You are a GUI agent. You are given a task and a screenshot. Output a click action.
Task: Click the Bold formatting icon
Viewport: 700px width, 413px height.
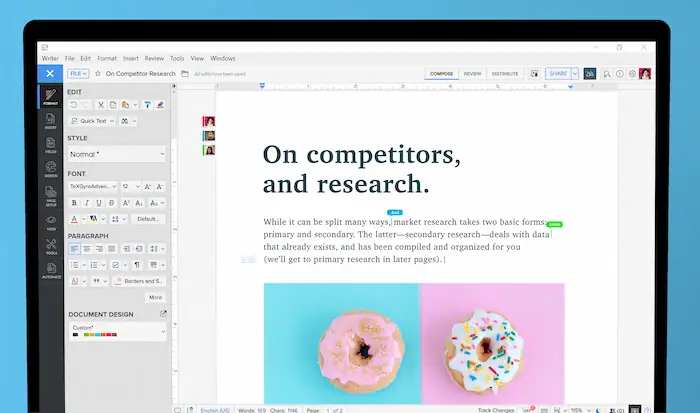[73, 203]
